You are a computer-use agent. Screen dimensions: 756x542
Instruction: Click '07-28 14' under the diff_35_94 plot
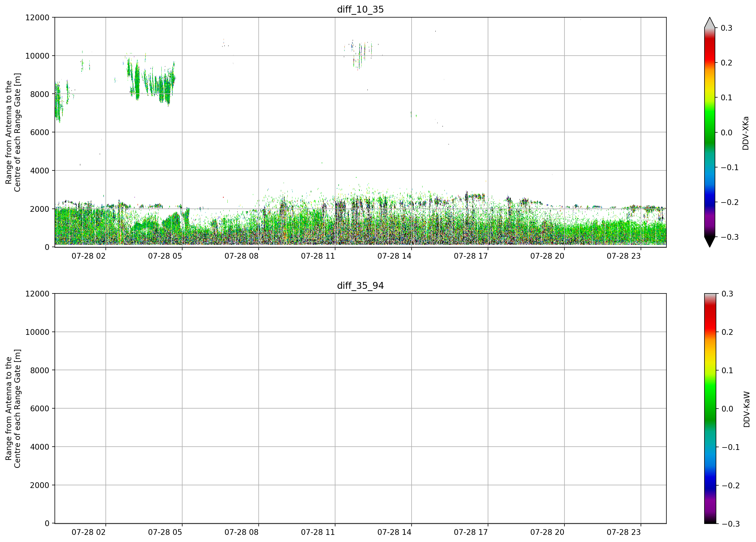tap(394, 532)
